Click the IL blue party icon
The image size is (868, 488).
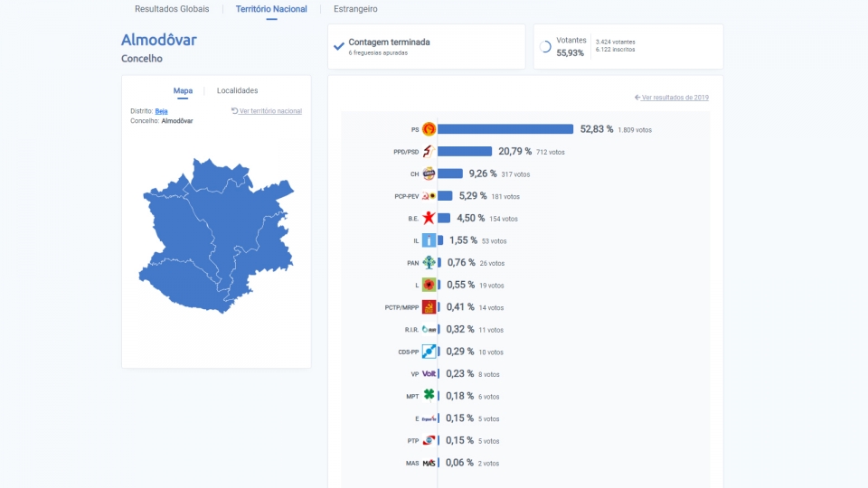(429, 240)
